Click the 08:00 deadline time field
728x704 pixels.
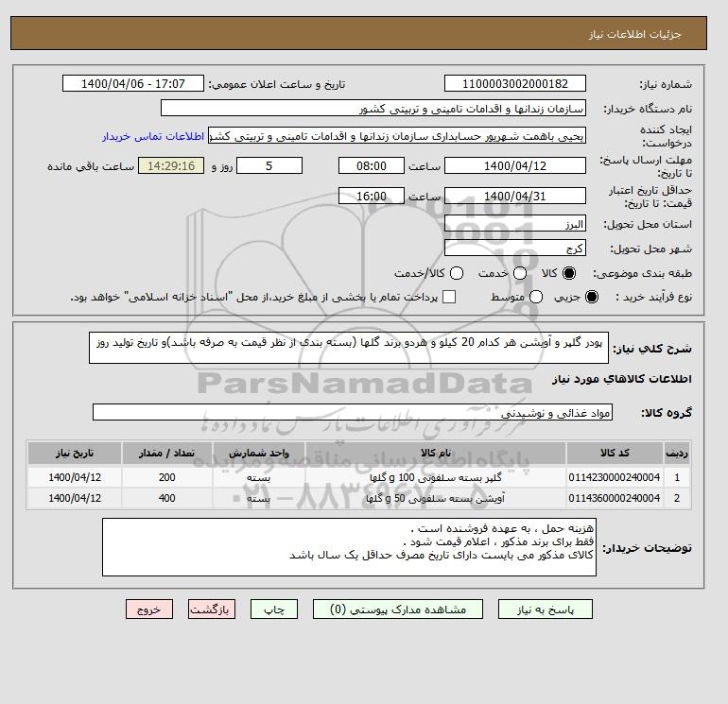(x=372, y=165)
